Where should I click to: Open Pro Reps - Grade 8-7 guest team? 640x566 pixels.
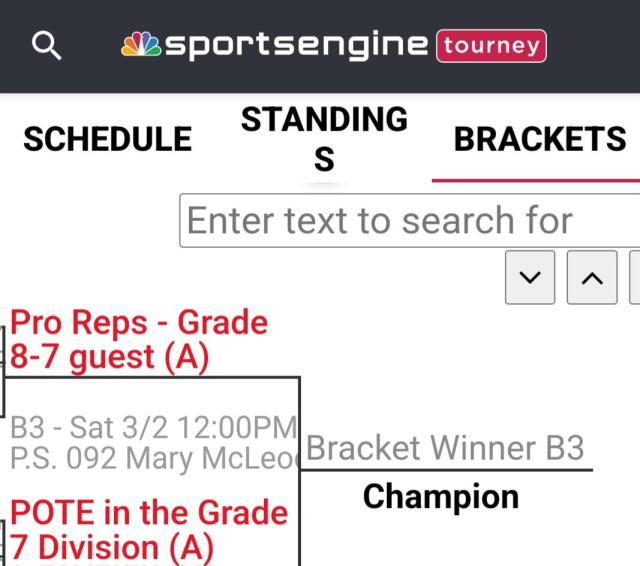point(138,340)
